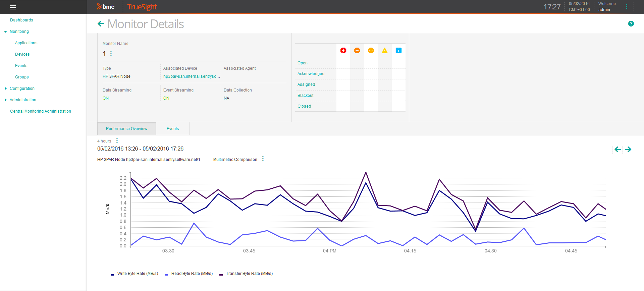
Task: Click the Open events row link
Action: pyautogui.click(x=303, y=63)
